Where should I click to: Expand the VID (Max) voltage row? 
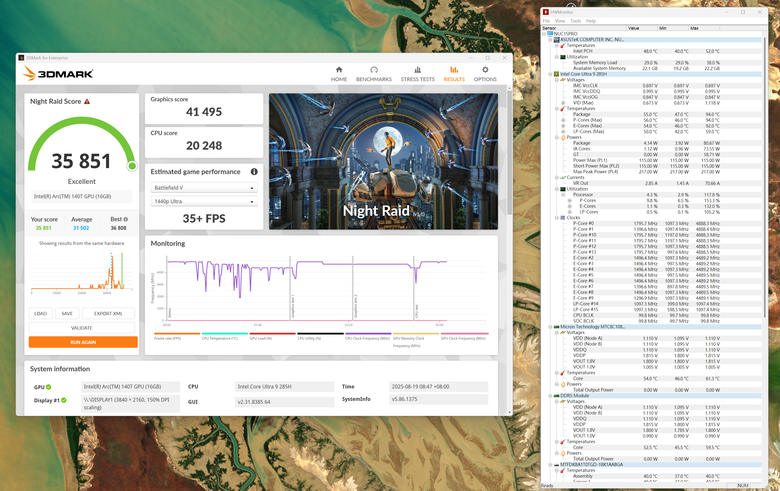coord(563,103)
